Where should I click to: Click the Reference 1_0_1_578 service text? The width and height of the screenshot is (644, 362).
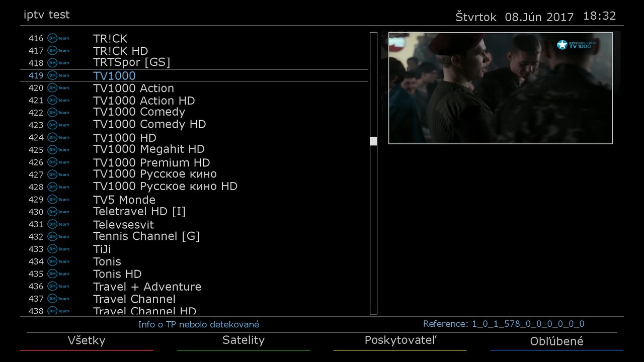click(x=504, y=324)
